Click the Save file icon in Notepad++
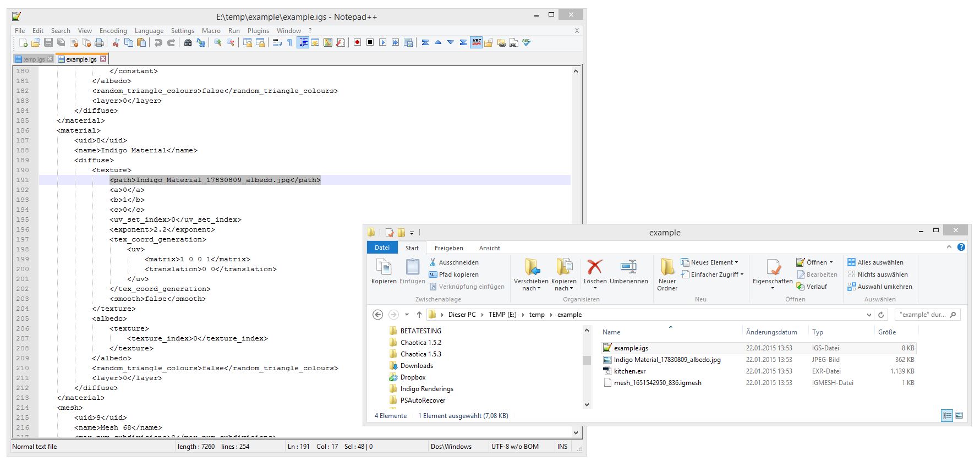 click(x=48, y=43)
